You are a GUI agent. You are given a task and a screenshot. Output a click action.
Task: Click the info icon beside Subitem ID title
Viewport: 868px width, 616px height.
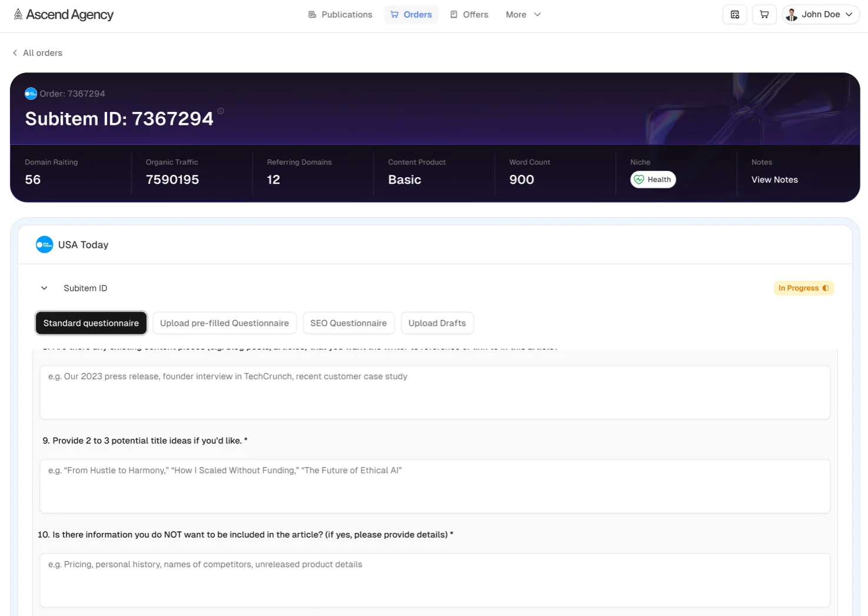pyautogui.click(x=221, y=111)
